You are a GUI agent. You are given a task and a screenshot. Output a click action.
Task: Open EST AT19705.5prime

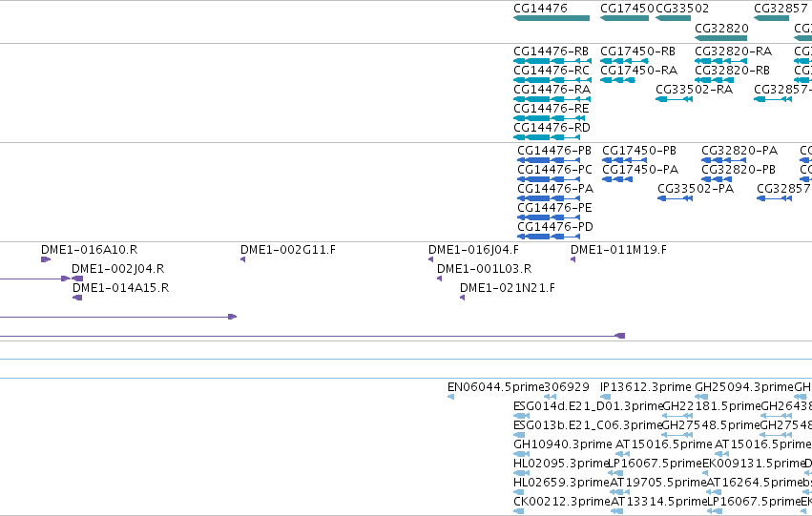657,484
